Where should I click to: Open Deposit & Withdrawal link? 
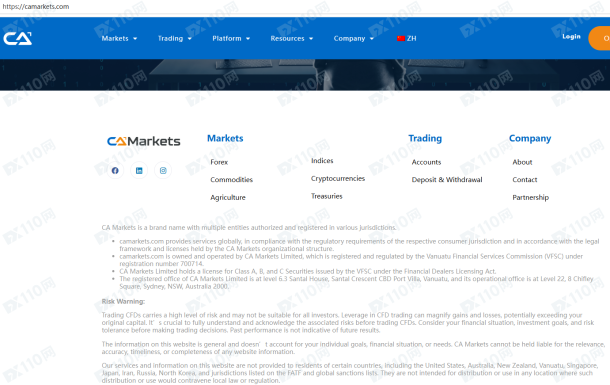(x=447, y=180)
